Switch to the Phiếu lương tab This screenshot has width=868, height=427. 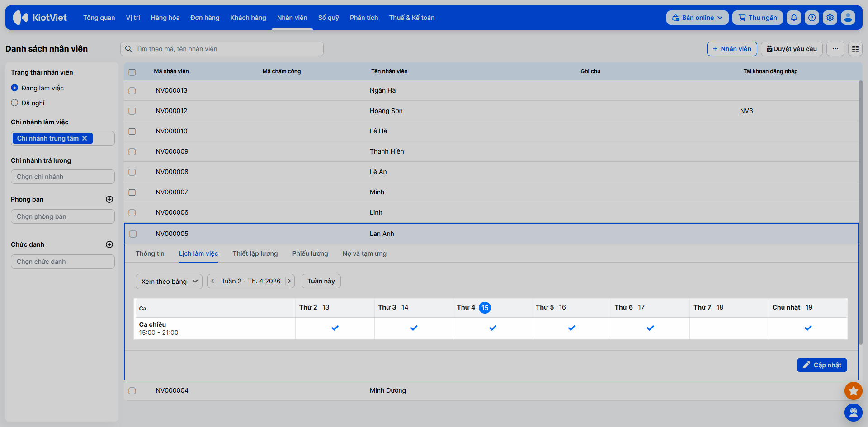pos(310,253)
